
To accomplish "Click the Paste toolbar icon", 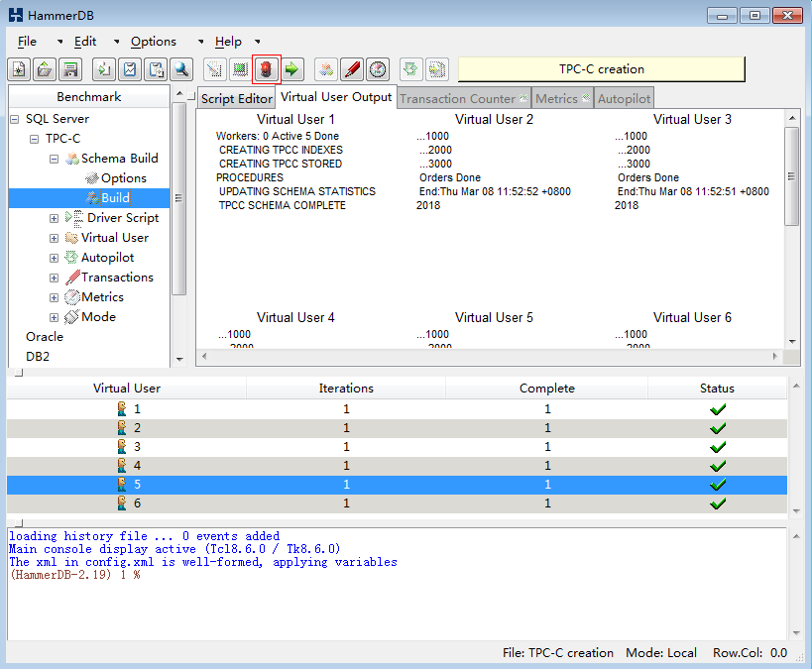I will pyautogui.click(x=156, y=69).
